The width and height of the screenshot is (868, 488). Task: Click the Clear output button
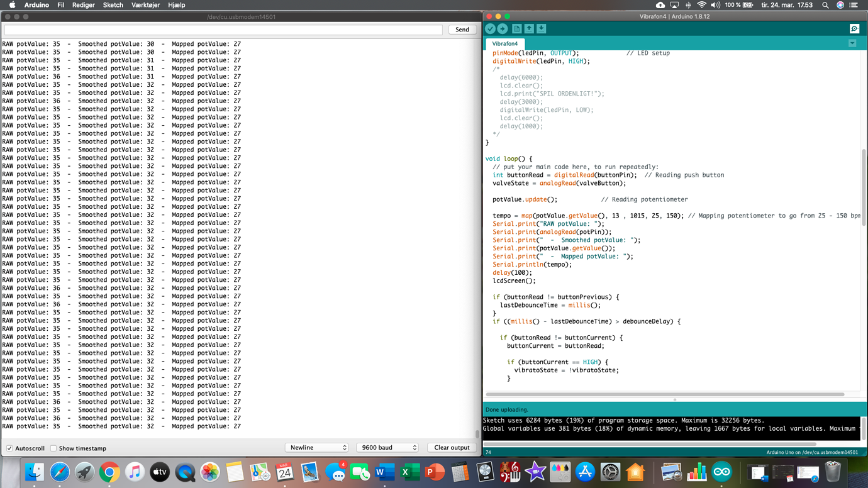(452, 448)
